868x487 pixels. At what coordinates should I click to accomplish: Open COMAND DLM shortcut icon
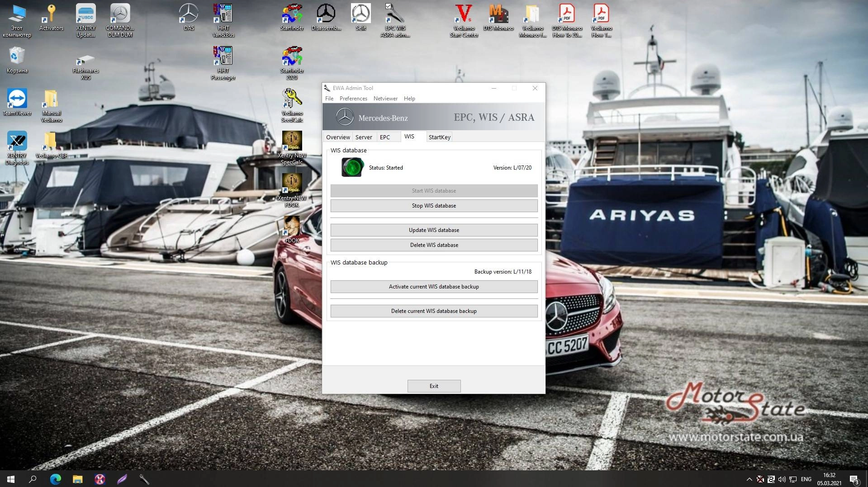120,20
